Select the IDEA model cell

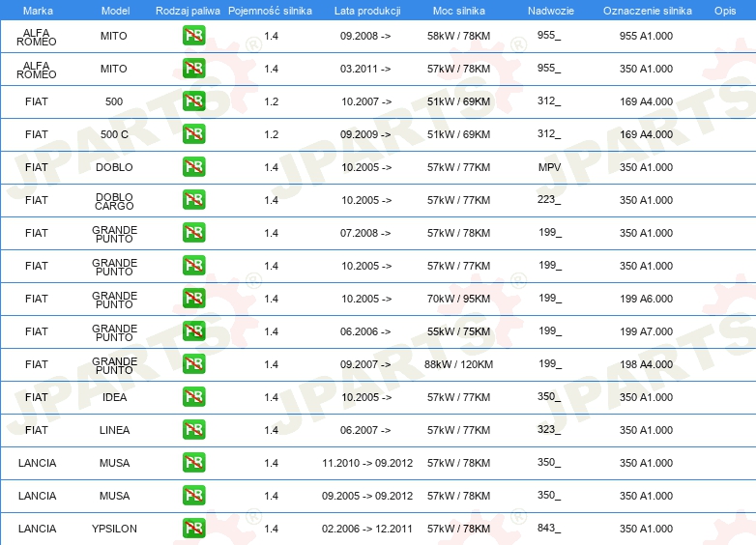point(114,397)
